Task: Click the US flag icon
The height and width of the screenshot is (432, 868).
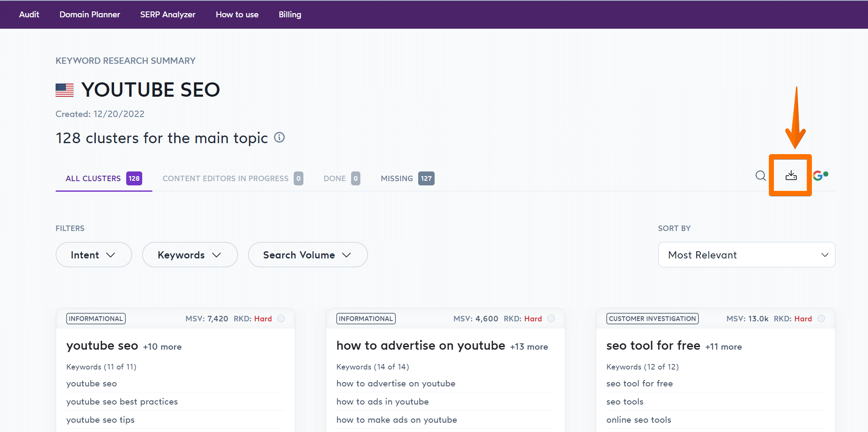Action: click(65, 90)
